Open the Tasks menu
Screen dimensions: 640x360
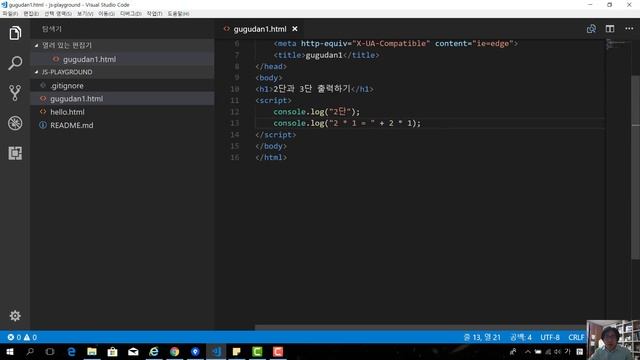[x=154, y=13]
